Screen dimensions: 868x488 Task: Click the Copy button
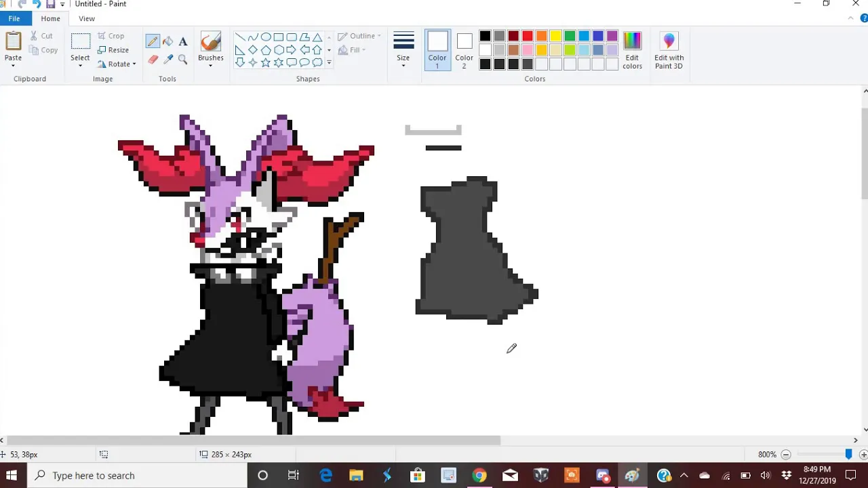click(43, 50)
